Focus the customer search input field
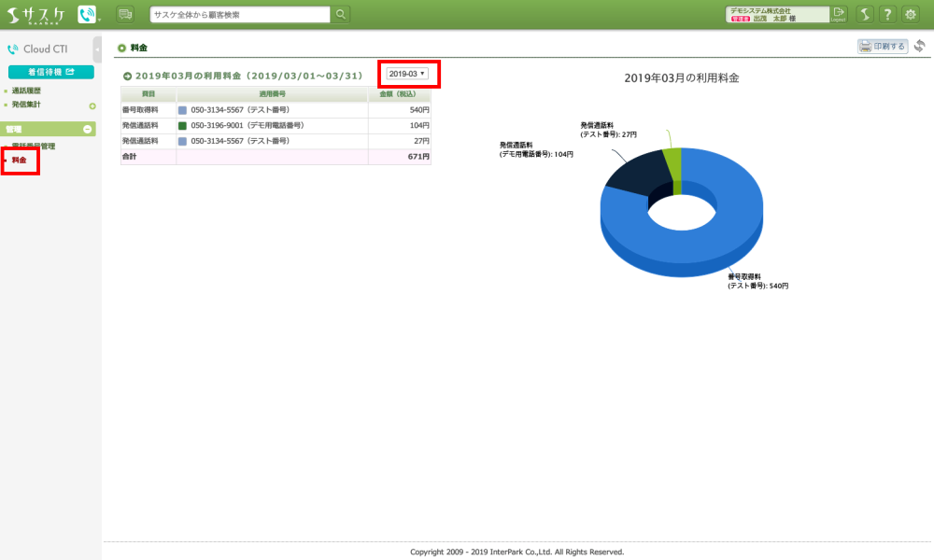This screenshot has height=560, width=934. (x=240, y=14)
